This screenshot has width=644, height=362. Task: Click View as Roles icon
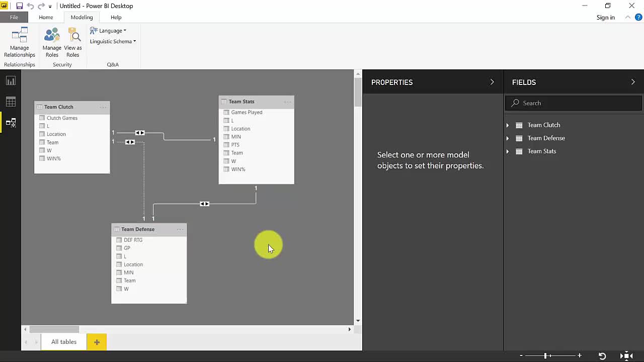[x=73, y=43]
